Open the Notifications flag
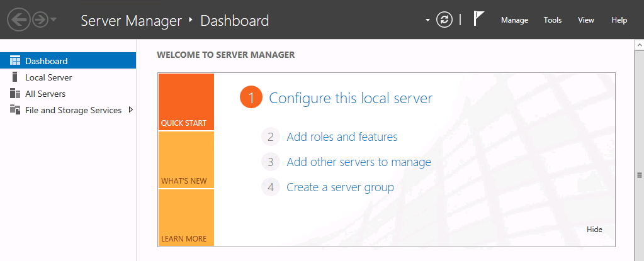 click(x=478, y=19)
